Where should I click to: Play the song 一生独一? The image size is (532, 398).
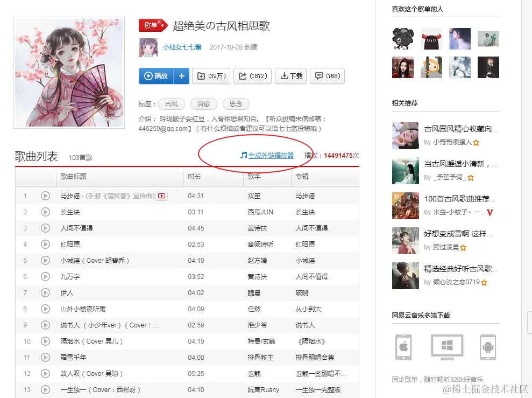point(45,389)
